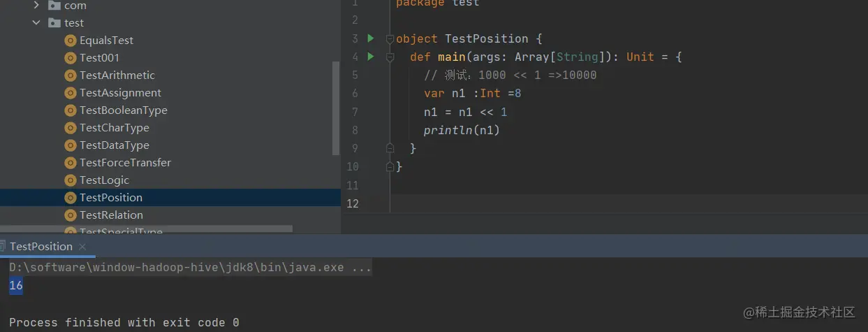
Task: Click the comment line about 1000 << 1
Action: [x=510, y=75]
